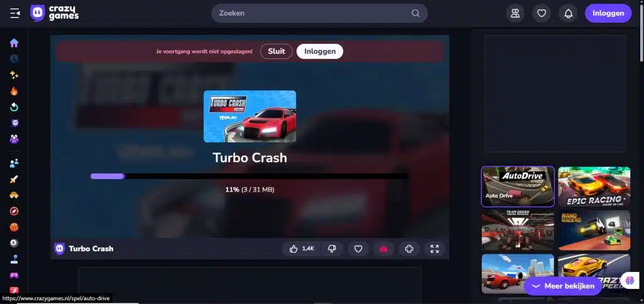Image resolution: width=644 pixels, height=304 pixels.
Task: Open red flash icon at sidebar bottom
Action: [x=14, y=290]
